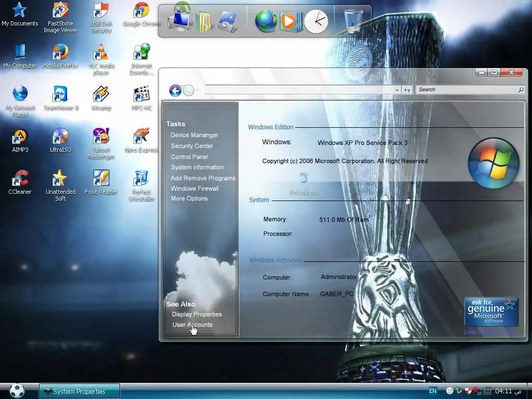532x399 pixels.
Task: Select the CCleaner desktop shortcut
Action: tap(20, 182)
